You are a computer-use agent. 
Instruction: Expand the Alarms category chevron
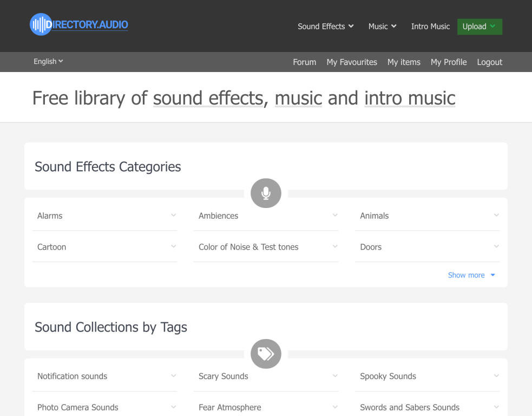pos(173,215)
